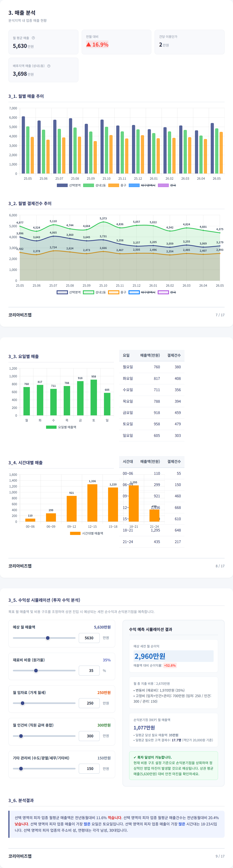The image size is (233, 868).
Task: Click 수요일 payment count 356
Action: coord(178,390)
